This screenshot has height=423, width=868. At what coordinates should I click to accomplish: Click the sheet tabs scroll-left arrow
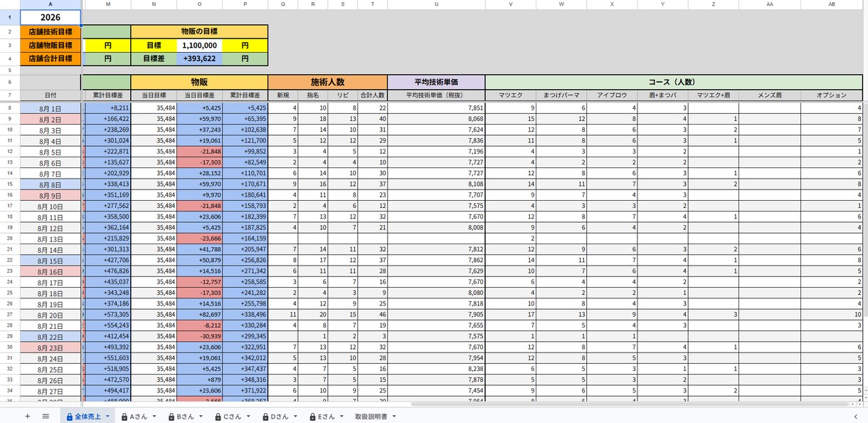(855, 417)
